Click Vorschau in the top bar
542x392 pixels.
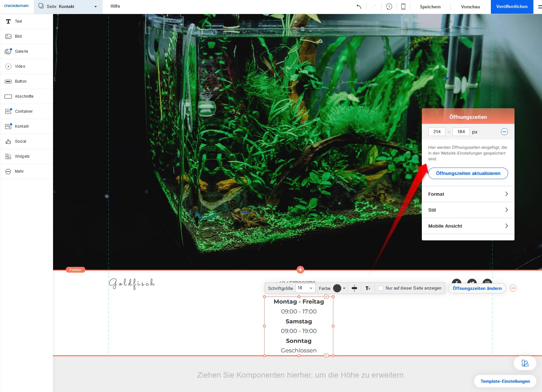click(x=470, y=7)
